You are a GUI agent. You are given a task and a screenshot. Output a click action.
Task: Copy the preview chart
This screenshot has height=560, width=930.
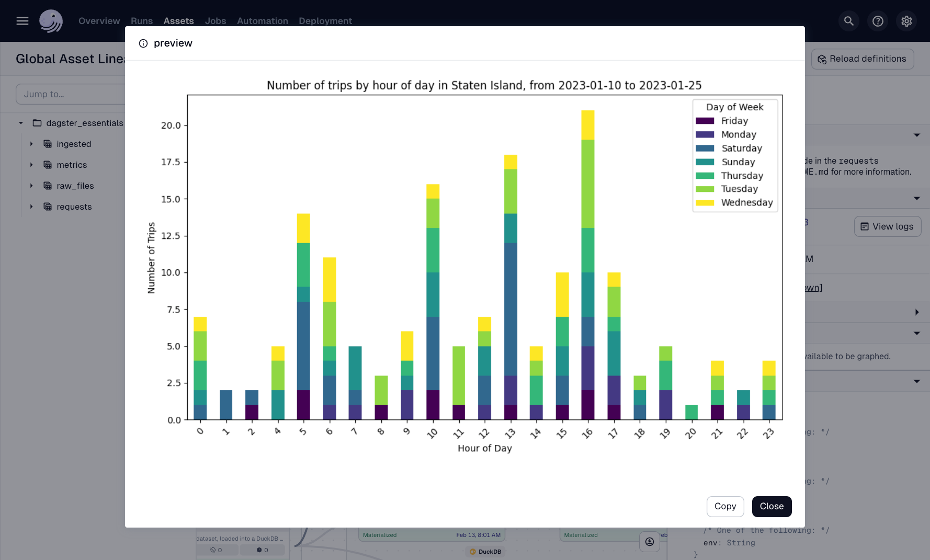pyautogui.click(x=725, y=506)
